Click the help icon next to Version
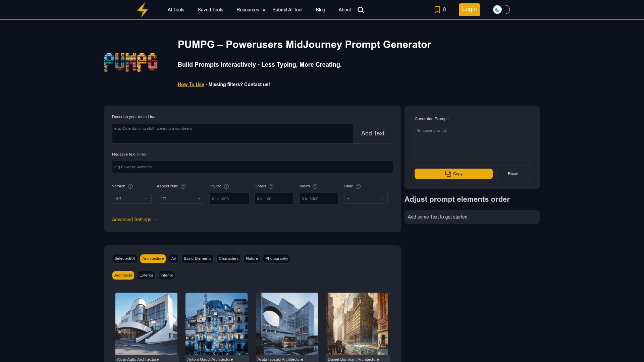The image size is (644, 362). [130, 186]
